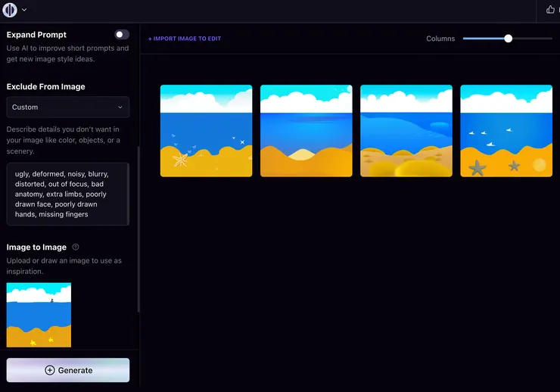This screenshot has width=560, height=392.
Task: Click the thumbs up icon
Action: click(x=550, y=10)
